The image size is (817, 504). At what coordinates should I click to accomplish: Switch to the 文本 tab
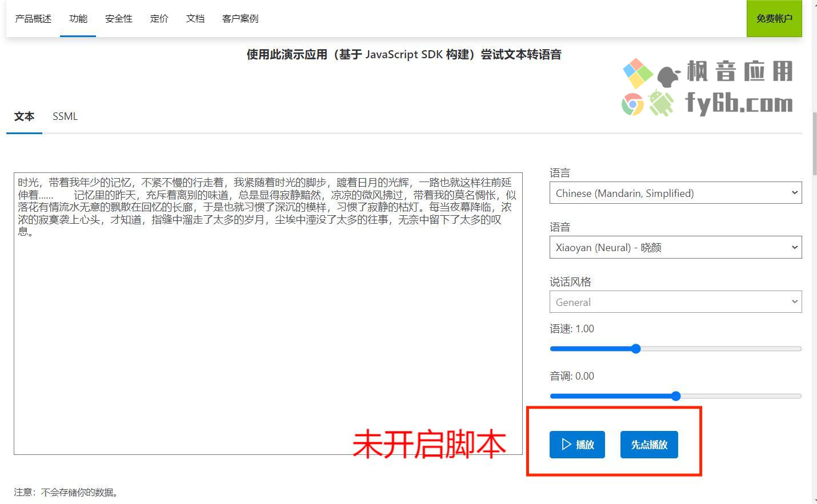(24, 116)
